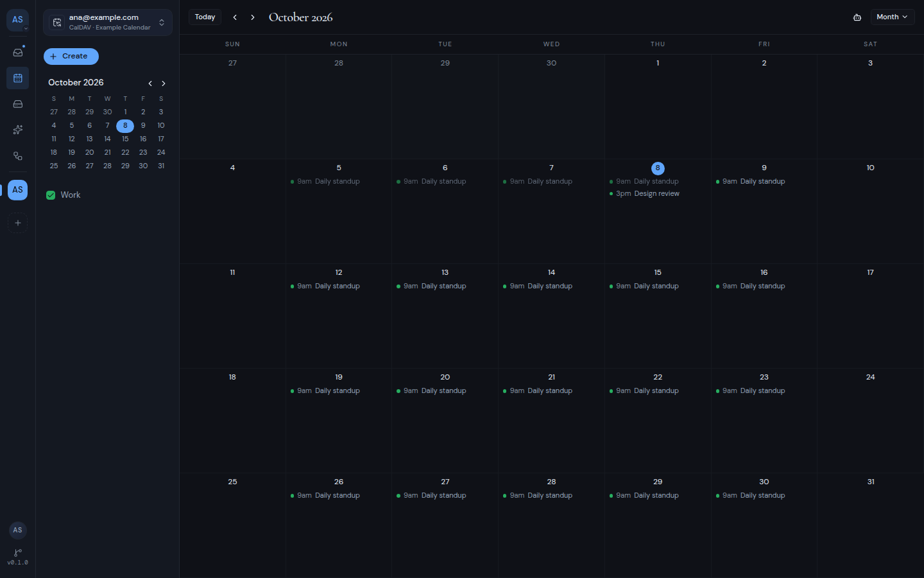The width and height of the screenshot is (924, 578).
Task: Click day 4 in the main month grid
Action: [x=232, y=168]
